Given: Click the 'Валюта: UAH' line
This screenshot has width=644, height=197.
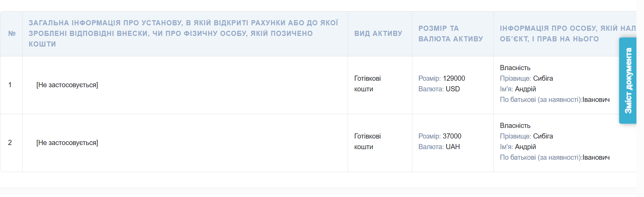Looking at the screenshot, I should click(439, 147).
